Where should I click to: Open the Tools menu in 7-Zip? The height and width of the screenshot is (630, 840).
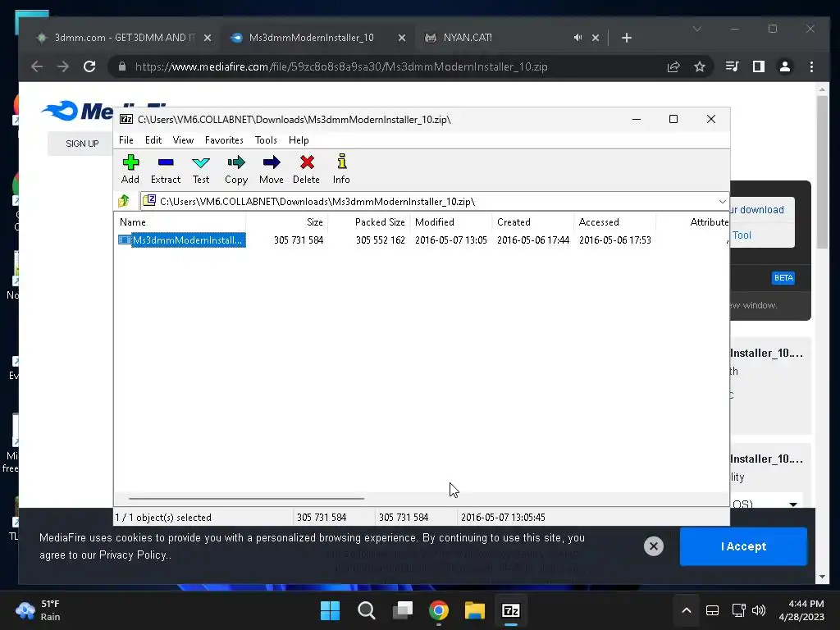[x=266, y=139]
